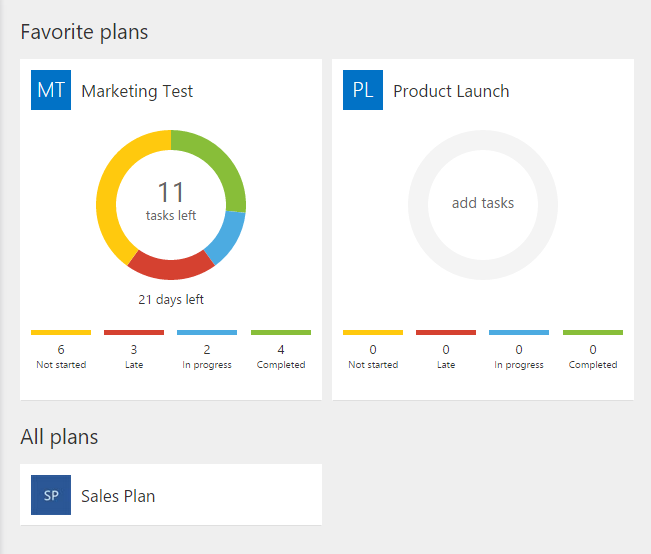This screenshot has width=651, height=554.
Task: Click 'add tasks' in Product Launch chart
Action: coord(483,203)
